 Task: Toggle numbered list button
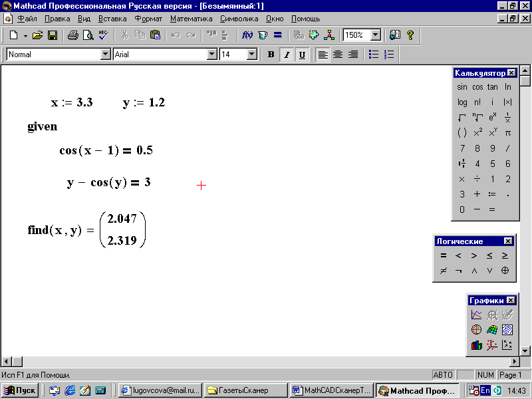pos(389,55)
